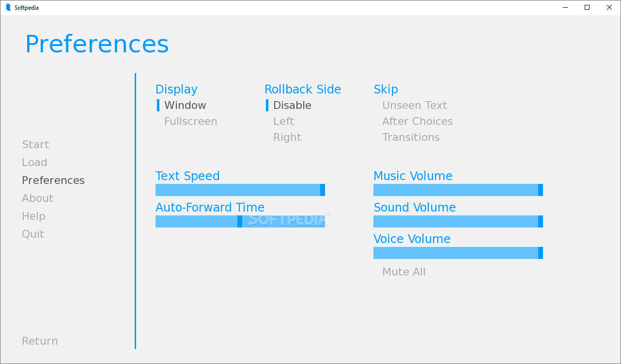Click the Text Speed slider bar
Screen dimensions: 621x364
pyautogui.click(x=240, y=190)
